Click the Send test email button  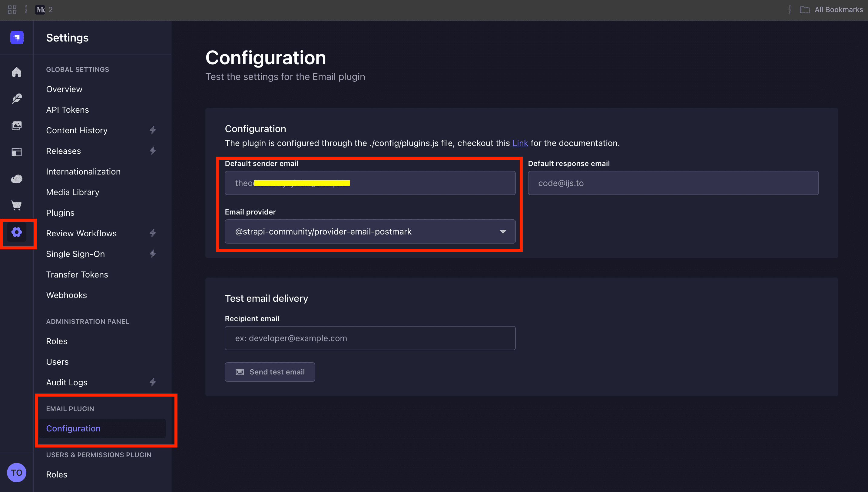[x=270, y=372]
